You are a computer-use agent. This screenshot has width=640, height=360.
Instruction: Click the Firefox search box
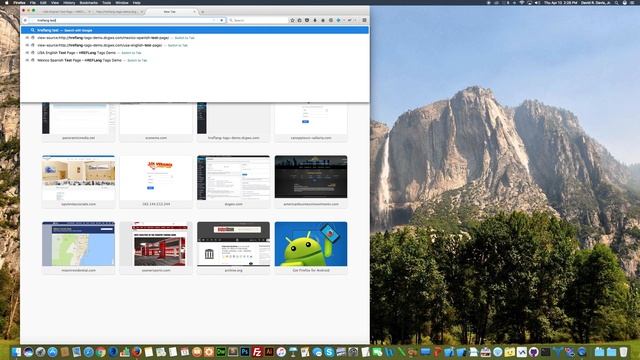pos(258,20)
